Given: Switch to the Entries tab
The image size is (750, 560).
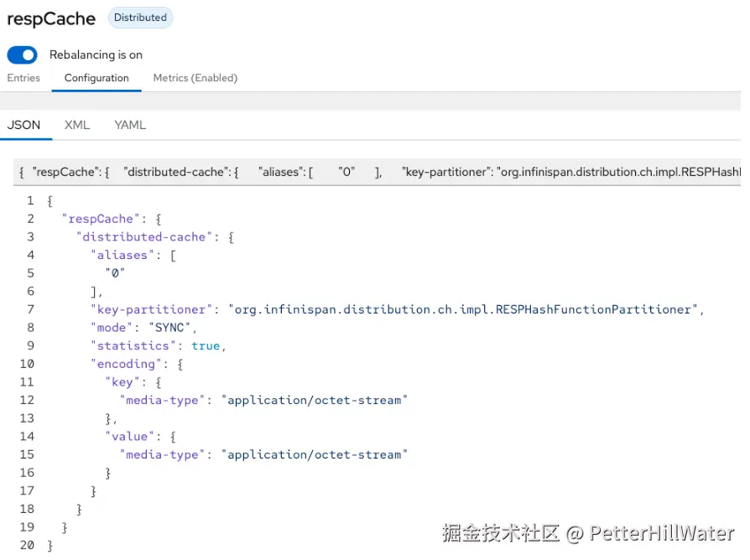Looking at the screenshot, I should tap(23, 78).
